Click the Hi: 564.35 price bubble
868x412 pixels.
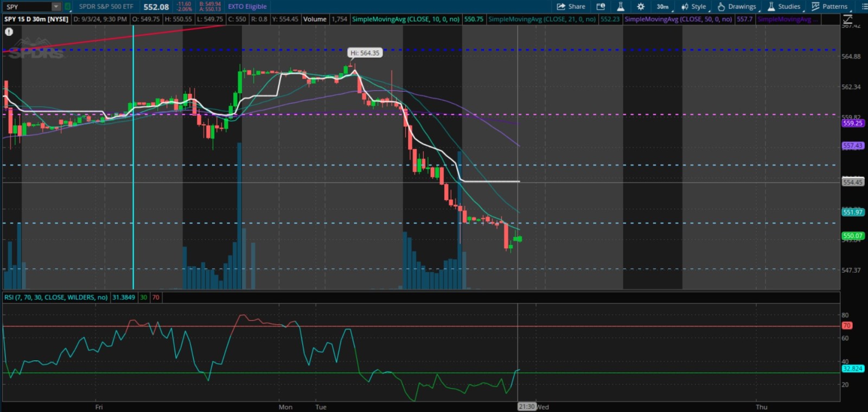(x=365, y=53)
